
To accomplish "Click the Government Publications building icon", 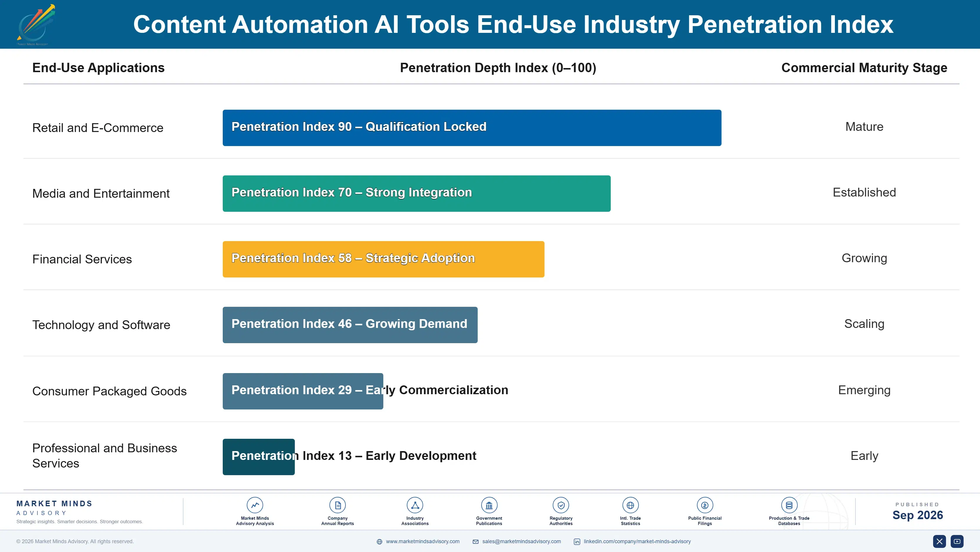I will [x=489, y=505].
